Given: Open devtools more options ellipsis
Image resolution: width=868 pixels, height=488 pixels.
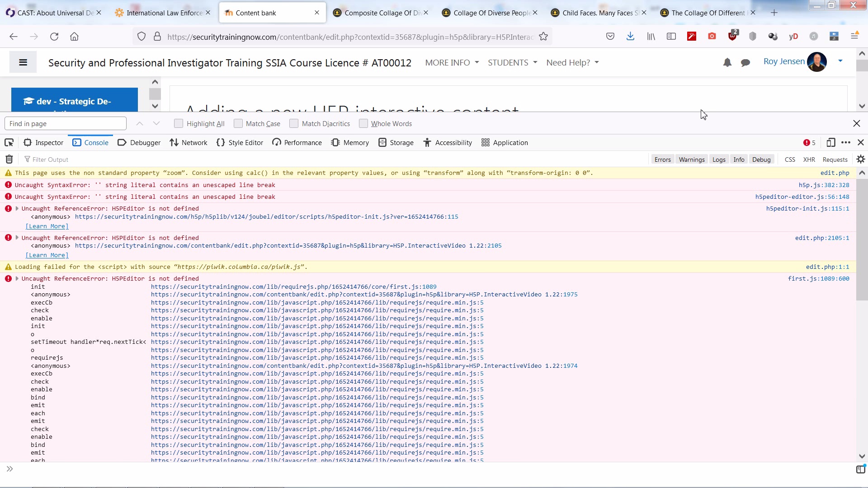Looking at the screenshot, I should point(846,143).
